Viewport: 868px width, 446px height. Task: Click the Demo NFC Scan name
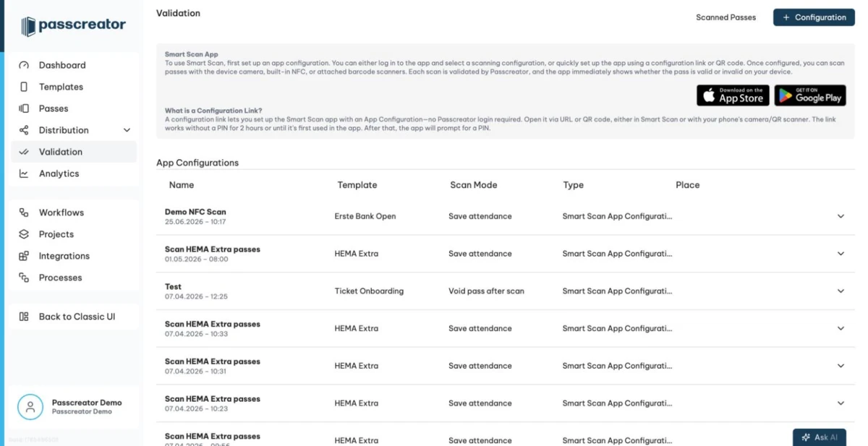point(195,212)
